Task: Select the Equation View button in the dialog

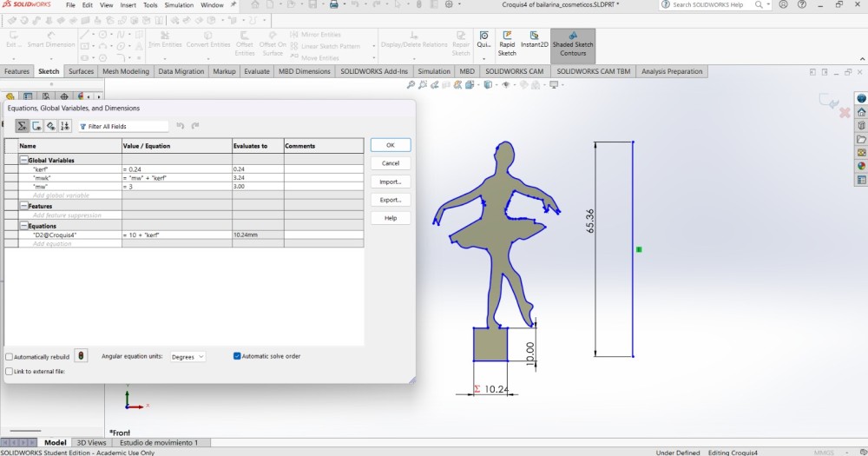Action: 22,126
